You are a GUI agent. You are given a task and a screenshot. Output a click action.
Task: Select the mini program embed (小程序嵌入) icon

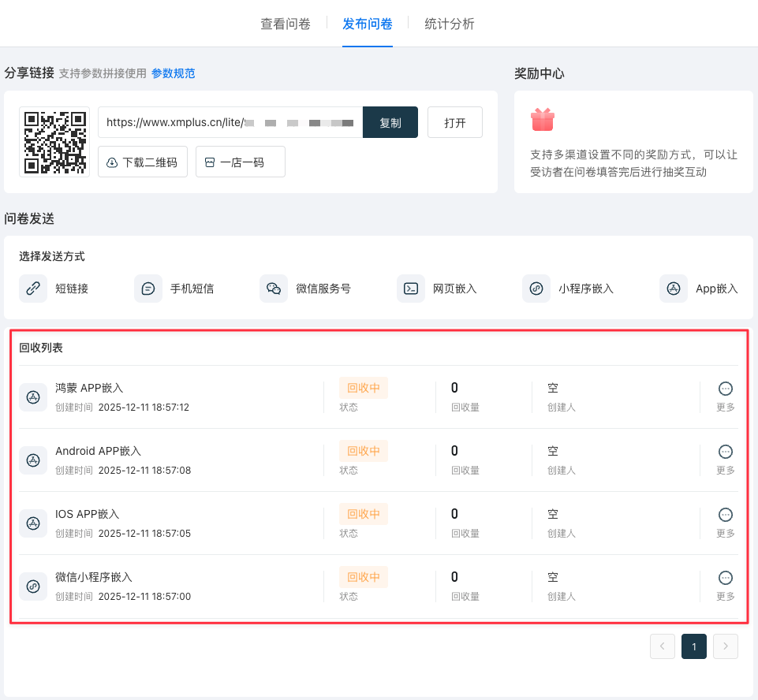[536, 289]
